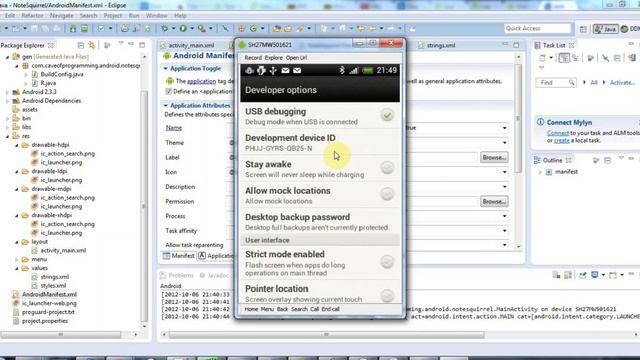Click the All link in Task List
The height and width of the screenshot is (360, 640).
coord(594,82)
